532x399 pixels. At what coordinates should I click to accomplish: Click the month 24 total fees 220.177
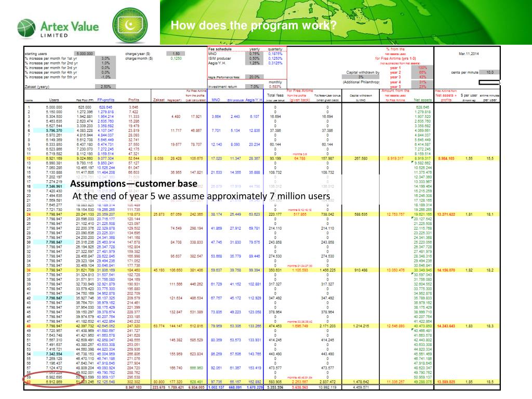click(x=275, y=215)
